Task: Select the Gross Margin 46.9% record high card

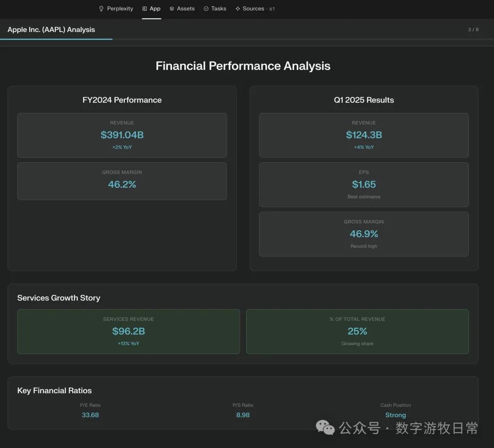Action: [364, 234]
